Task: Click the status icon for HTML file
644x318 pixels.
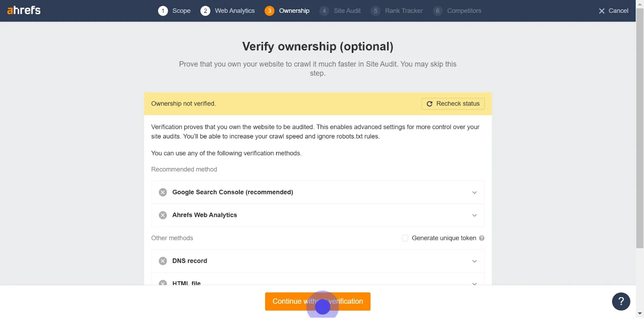Action: tap(163, 283)
